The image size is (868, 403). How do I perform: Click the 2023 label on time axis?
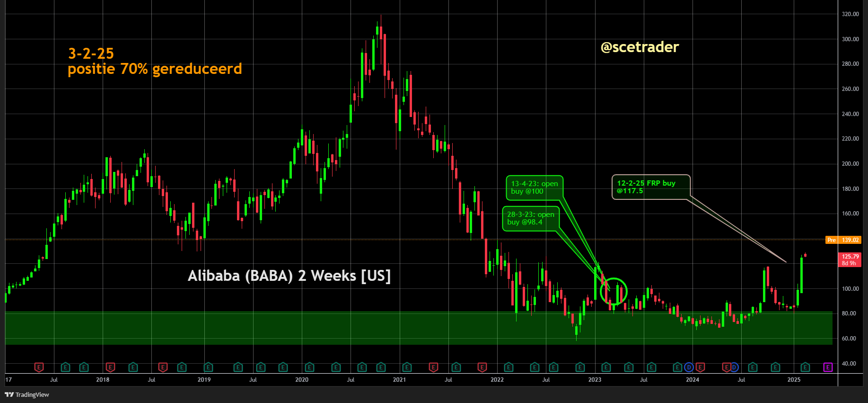click(595, 380)
